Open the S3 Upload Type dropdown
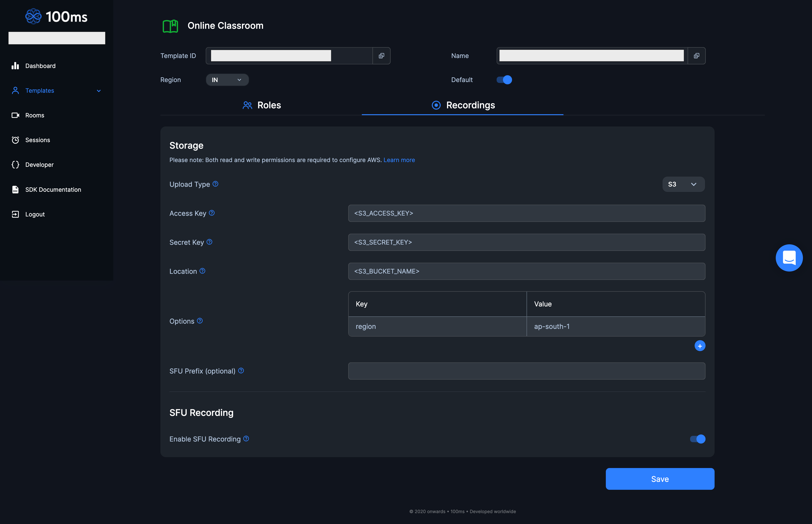The width and height of the screenshot is (812, 524). [x=683, y=184]
